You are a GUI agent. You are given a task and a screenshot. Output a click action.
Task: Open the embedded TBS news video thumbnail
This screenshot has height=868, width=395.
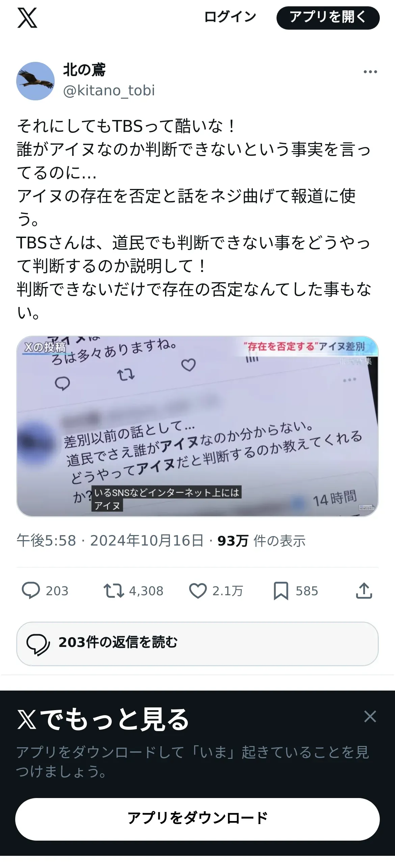click(x=197, y=426)
